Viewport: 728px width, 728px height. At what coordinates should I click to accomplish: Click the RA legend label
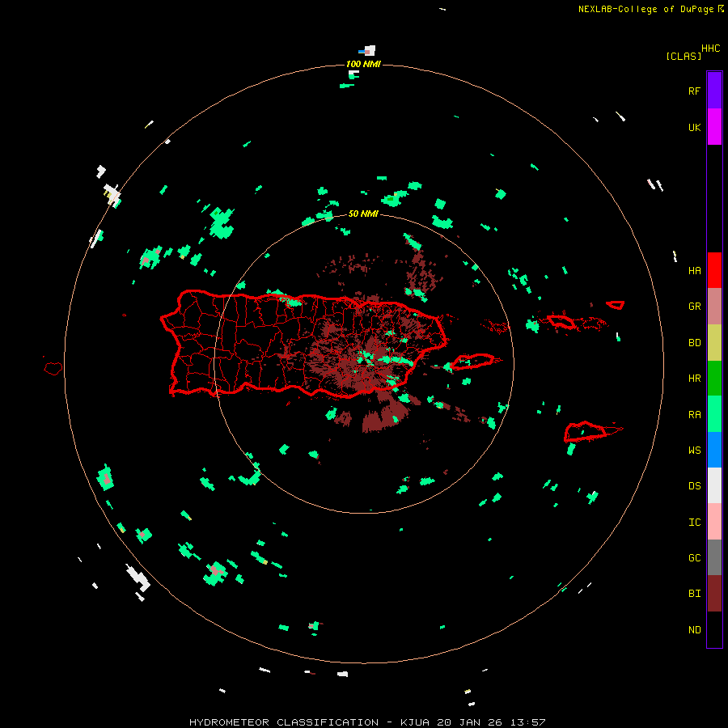click(694, 415)
